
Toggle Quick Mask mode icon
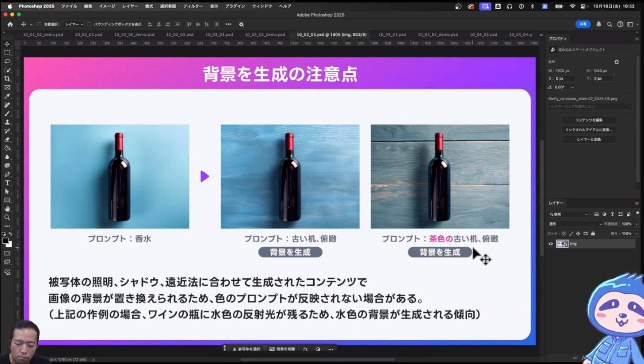click(7, 253)
